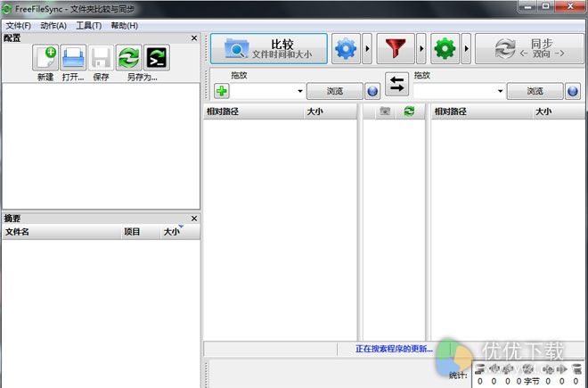Open left folder path history dropdown

click(x=300, y=91)
